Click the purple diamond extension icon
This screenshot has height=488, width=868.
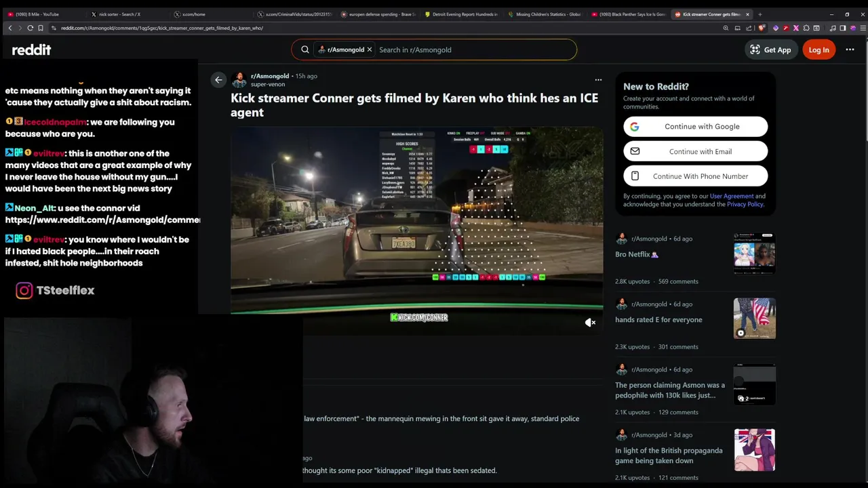[x=776, y=28]
